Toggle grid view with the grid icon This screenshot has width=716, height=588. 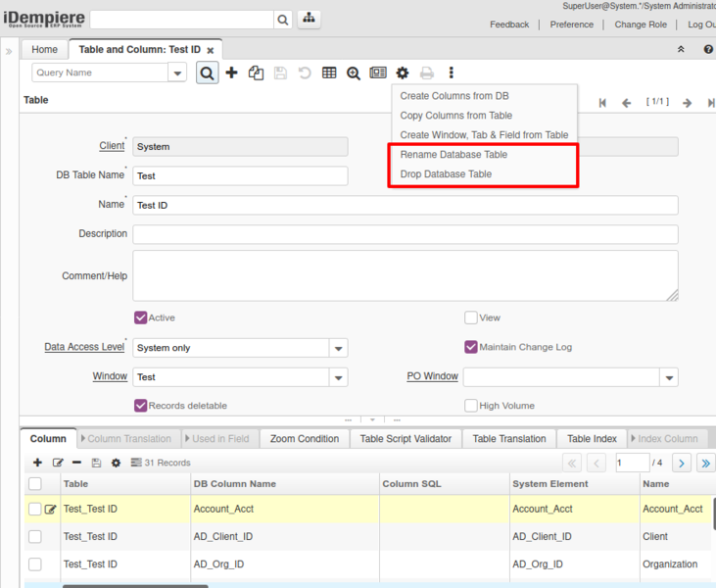point(329,73)
